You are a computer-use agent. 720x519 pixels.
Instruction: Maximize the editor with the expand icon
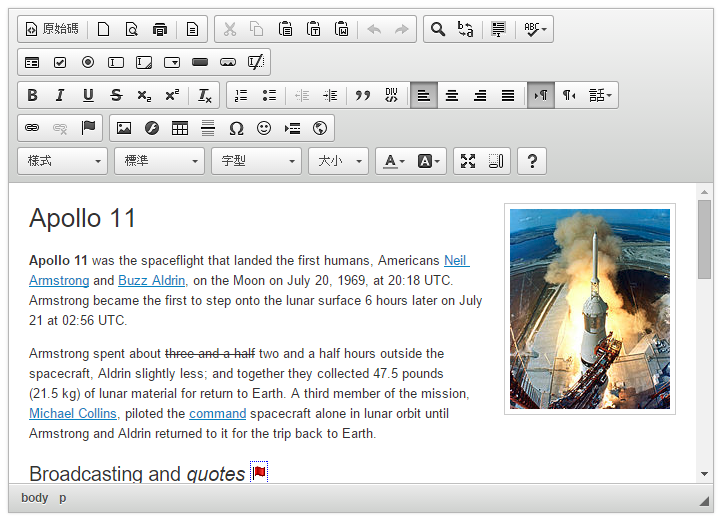[467, 161]
